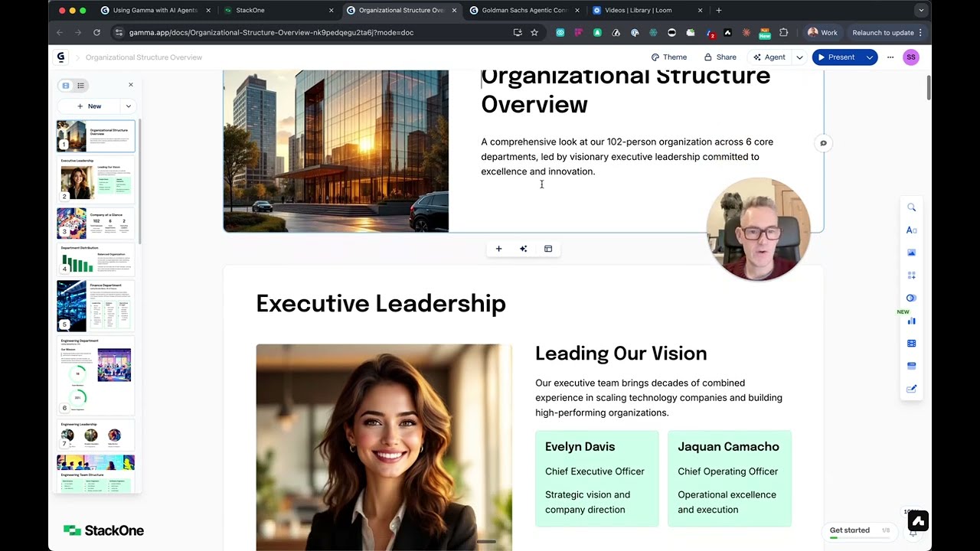Screen dimensions: 980x551
Task: Click the breadcrumb Organizational Structure Overview title
Action: (x=144, y=57)
